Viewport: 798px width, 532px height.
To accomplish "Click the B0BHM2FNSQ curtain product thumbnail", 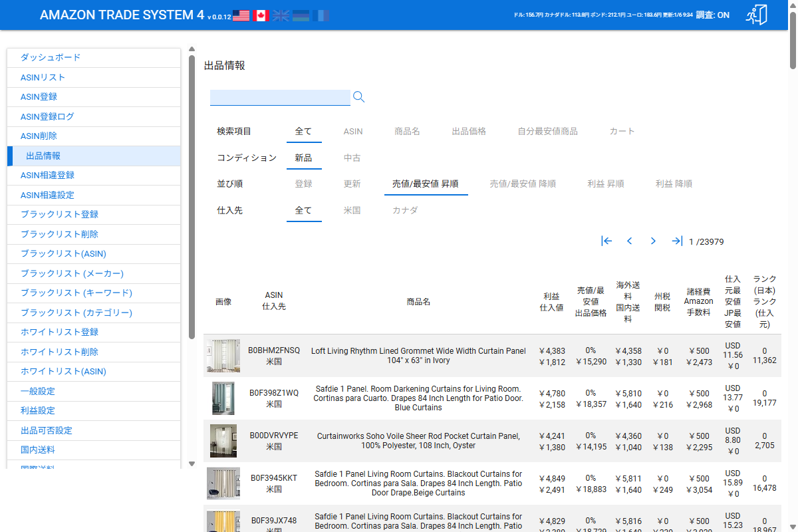I will [223, 356].
